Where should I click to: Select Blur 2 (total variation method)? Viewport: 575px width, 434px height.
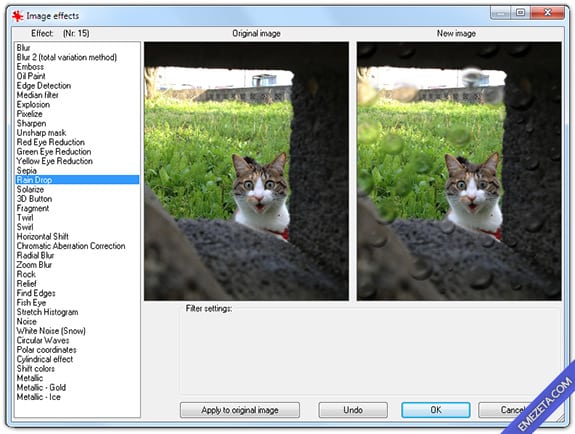[x=67, y=57]
